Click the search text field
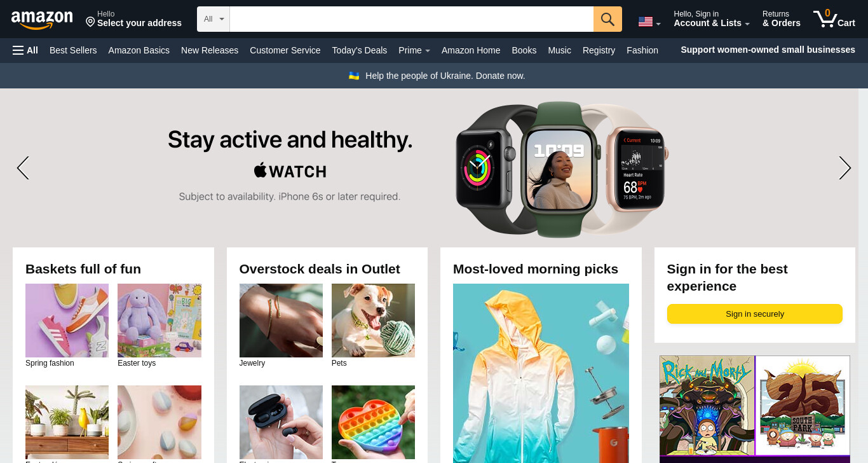The image size is (868, 463). pyautogui.click(x=412, y=19)
